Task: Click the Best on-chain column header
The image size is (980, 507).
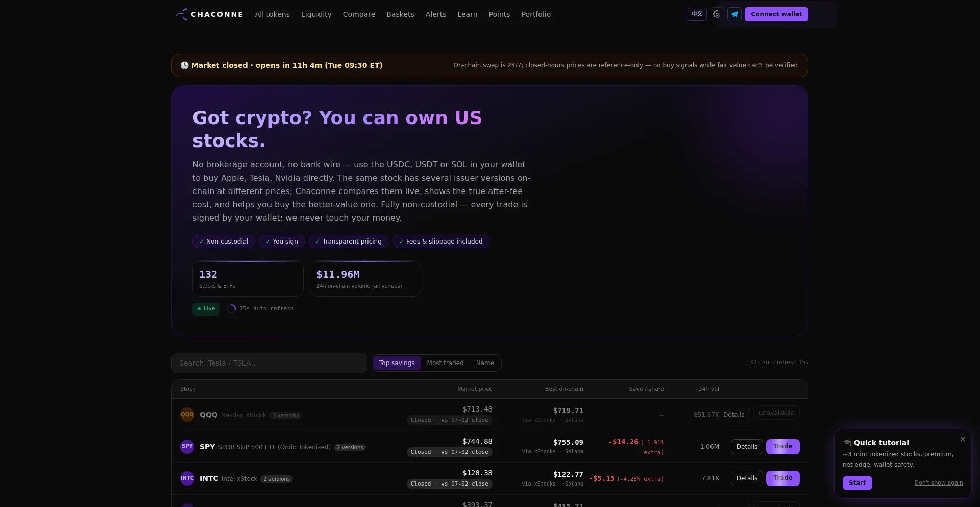Action: point(564,389)
